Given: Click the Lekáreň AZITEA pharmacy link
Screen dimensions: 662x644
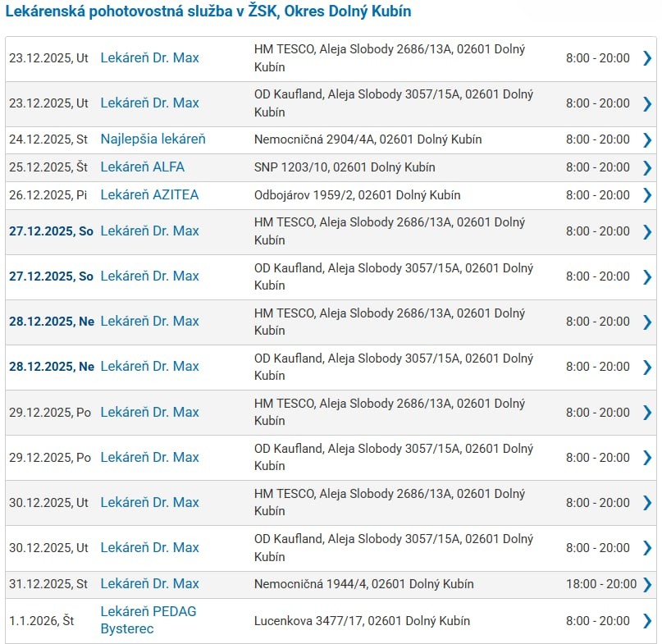Looking at the screenshot, I should [149, 195].
